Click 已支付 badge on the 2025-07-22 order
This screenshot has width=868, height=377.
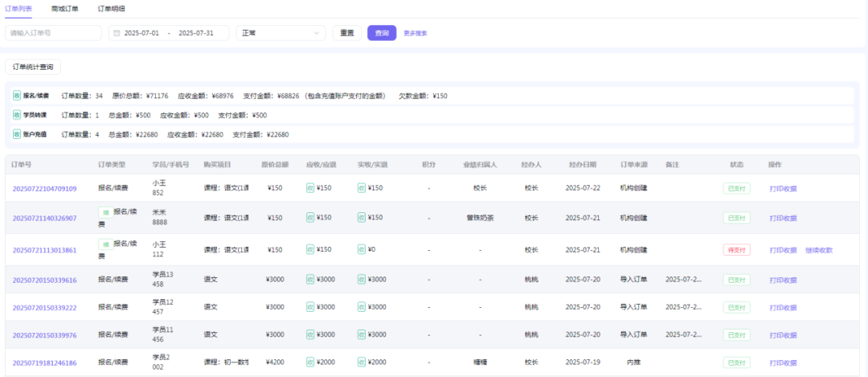point(735,189)
